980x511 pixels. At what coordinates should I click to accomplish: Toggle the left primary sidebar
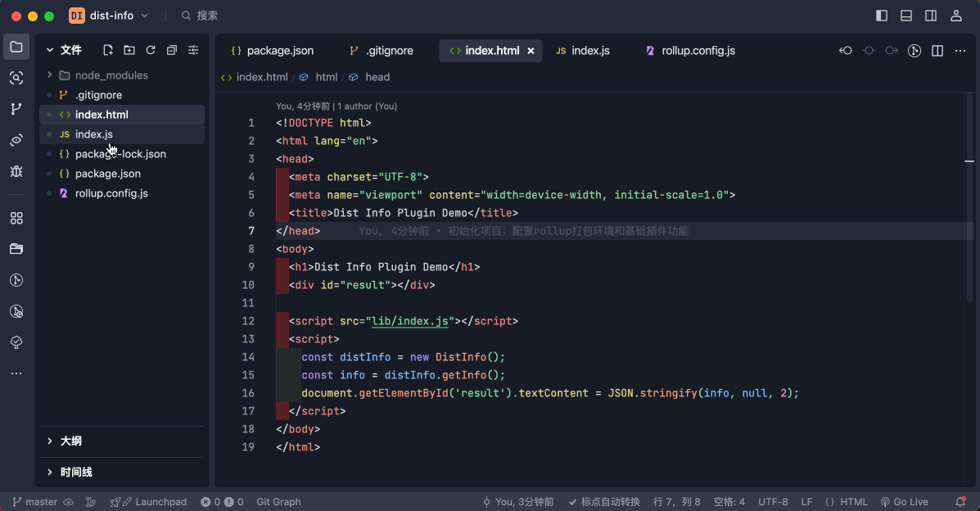[882, 16]
